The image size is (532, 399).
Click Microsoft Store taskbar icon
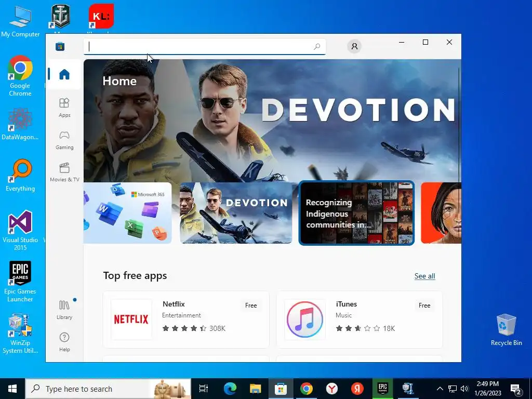point(281,389)
